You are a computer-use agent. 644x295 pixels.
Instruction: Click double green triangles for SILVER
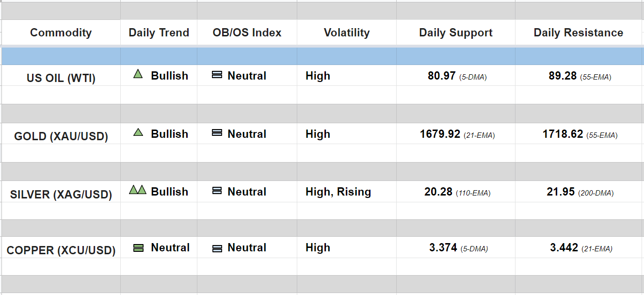138,190
